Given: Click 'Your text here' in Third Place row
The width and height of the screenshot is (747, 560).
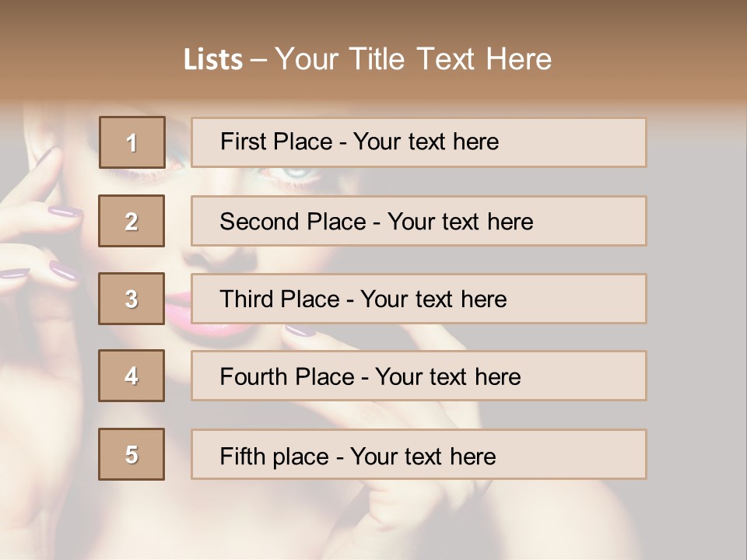Looking at the screenshot, I should click(x=433, y=299).
